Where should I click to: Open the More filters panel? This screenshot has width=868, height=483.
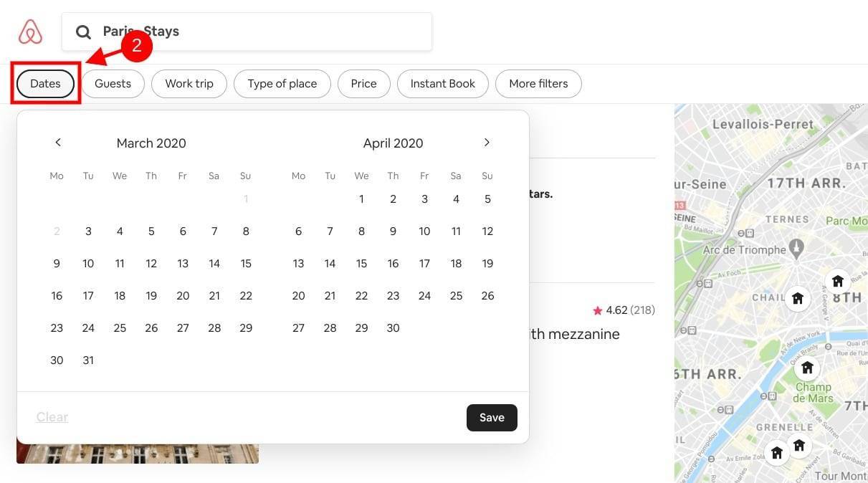point(538,83)
